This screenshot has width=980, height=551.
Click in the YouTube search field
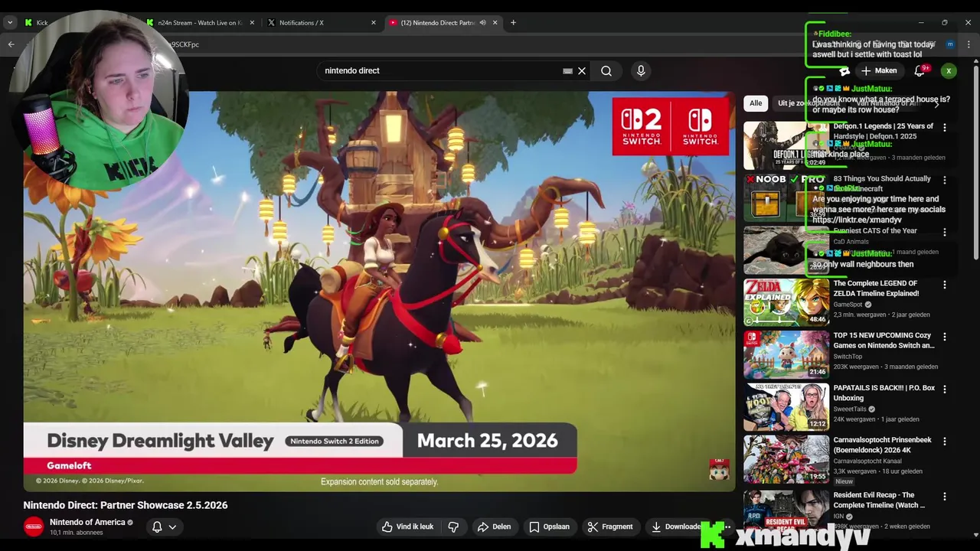[x=440, y=70]
